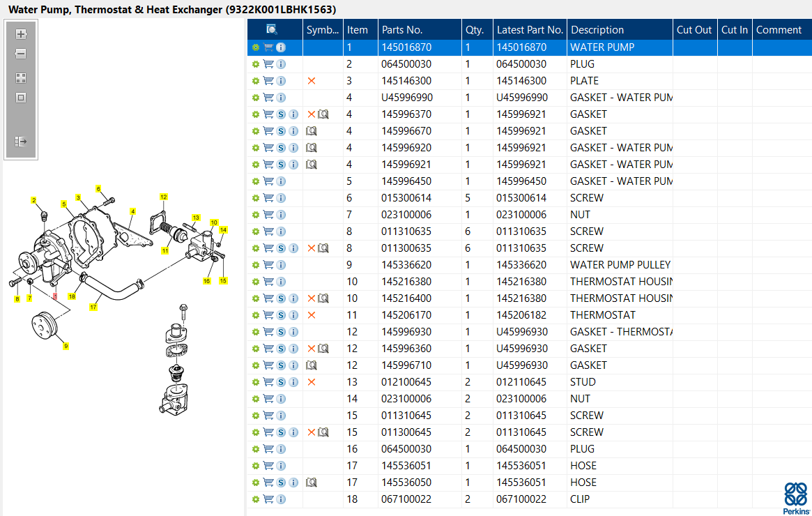Sort by the Item column header
The image size is (812, 516).
click(x=360, y=29)
